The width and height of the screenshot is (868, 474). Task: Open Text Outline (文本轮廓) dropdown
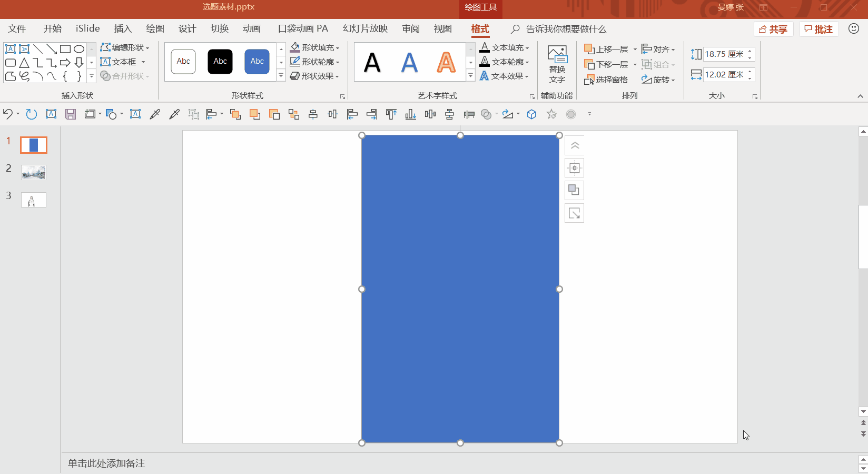pyautogui.click(x=505, y=62)
